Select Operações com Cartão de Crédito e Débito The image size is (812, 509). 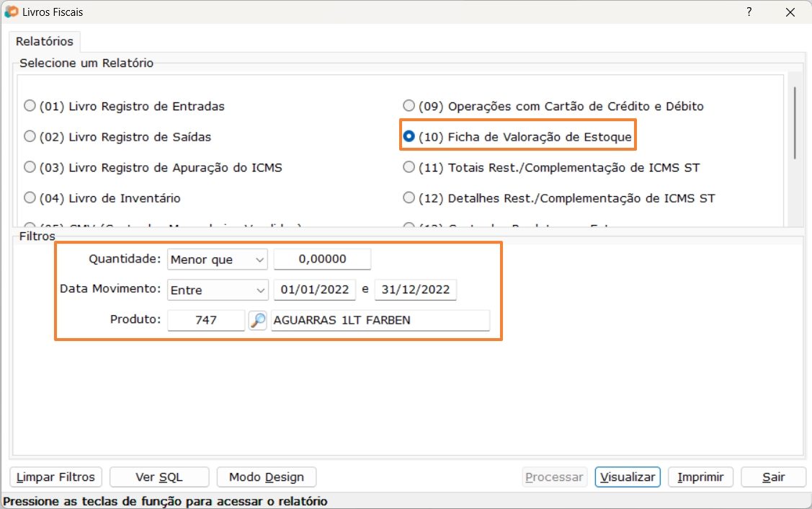coord(409,106)
